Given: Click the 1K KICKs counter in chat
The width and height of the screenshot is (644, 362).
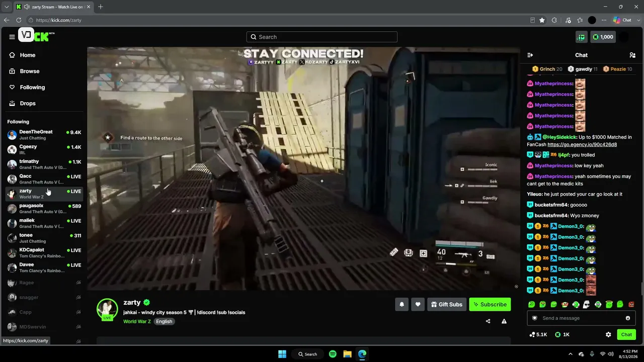Looking at the screenshot, I should 562,334.
